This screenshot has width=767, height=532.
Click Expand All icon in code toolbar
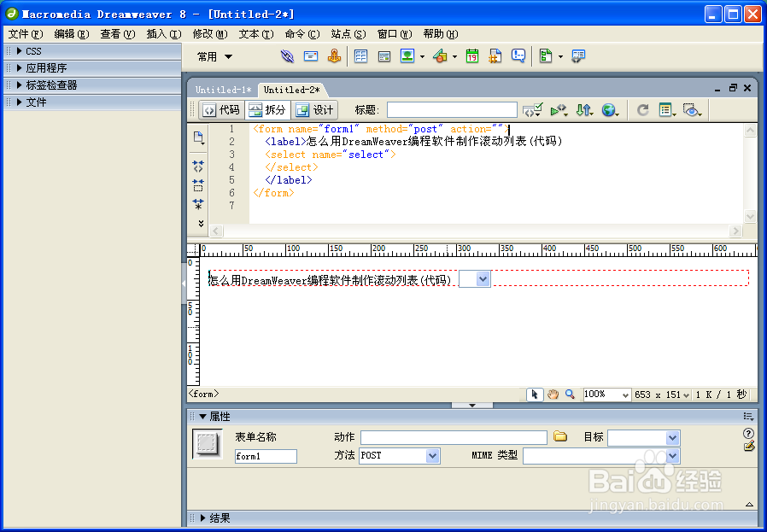point(198,204)
